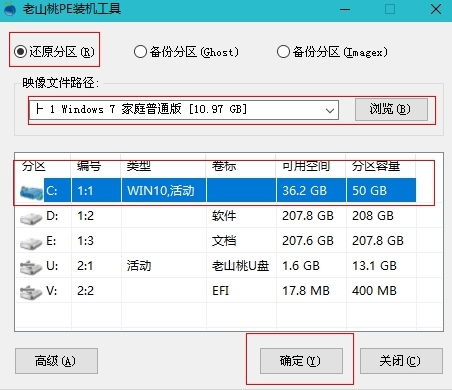The width and height of the screenshot is (452, 390).
Task: Click the V: USB drive icon
Action: [x=31, y=292]
